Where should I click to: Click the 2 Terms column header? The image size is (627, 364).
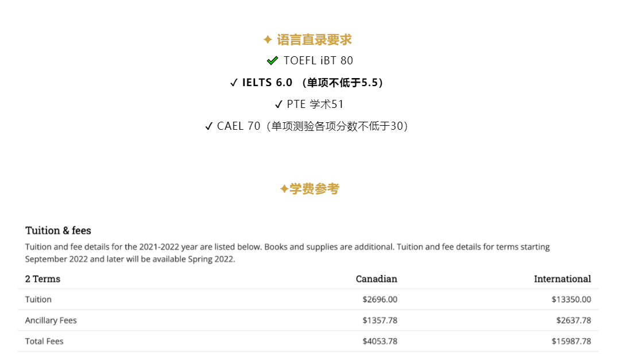(x=42, y=279)
